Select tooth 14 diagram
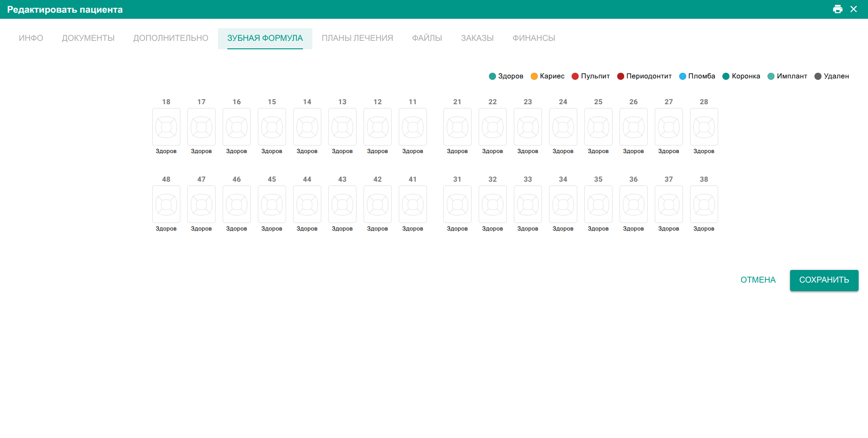This screenshot has height=438, width=868. tap(307, 127)
